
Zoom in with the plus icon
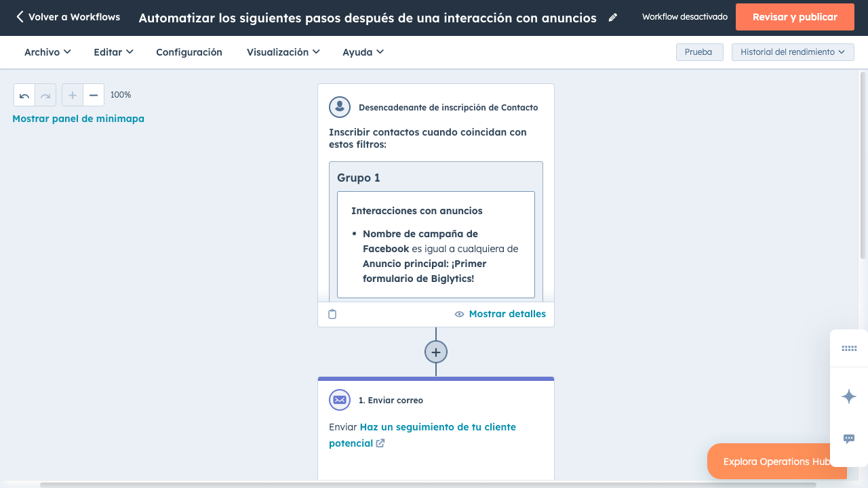pos(73,96)
